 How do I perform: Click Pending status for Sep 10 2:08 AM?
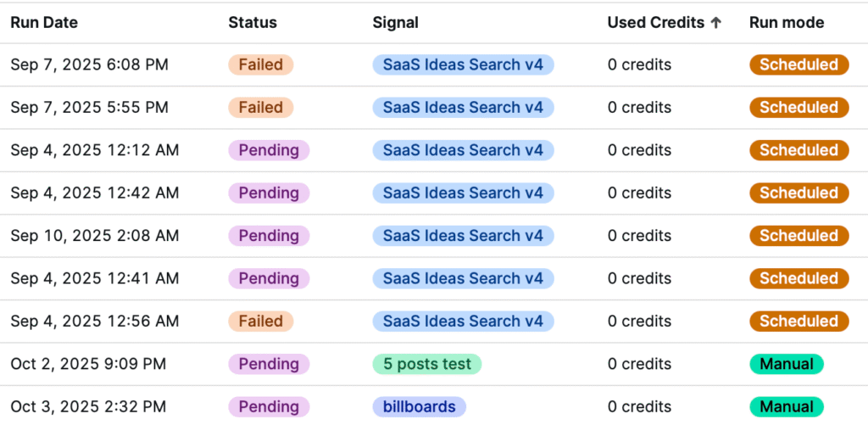(269, 236)
